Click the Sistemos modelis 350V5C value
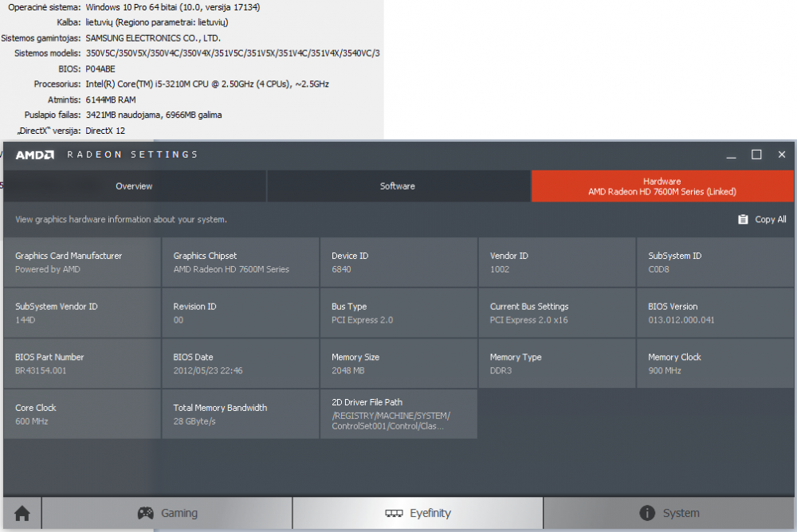The width and height of the screenshot is (797, 532). 233,53
